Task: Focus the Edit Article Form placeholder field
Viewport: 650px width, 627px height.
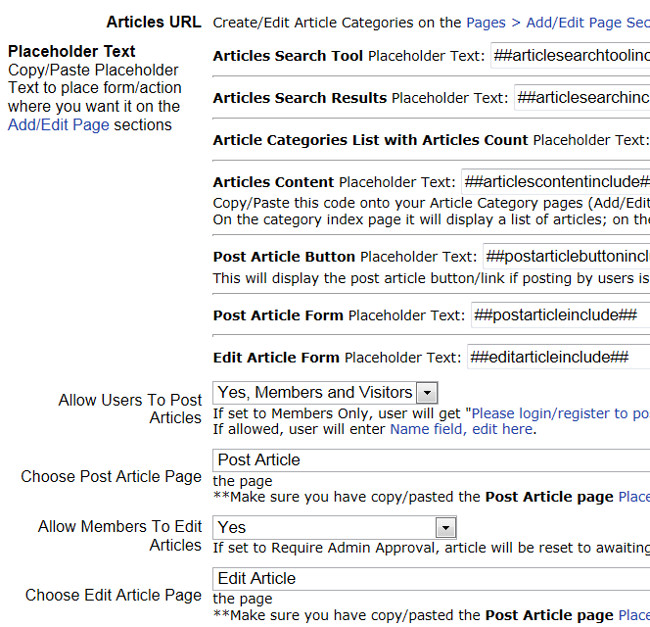Action: (557, 357)
